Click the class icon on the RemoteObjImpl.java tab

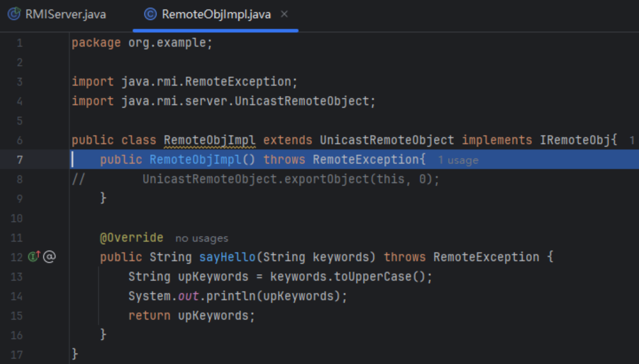(x=150, y=14)
